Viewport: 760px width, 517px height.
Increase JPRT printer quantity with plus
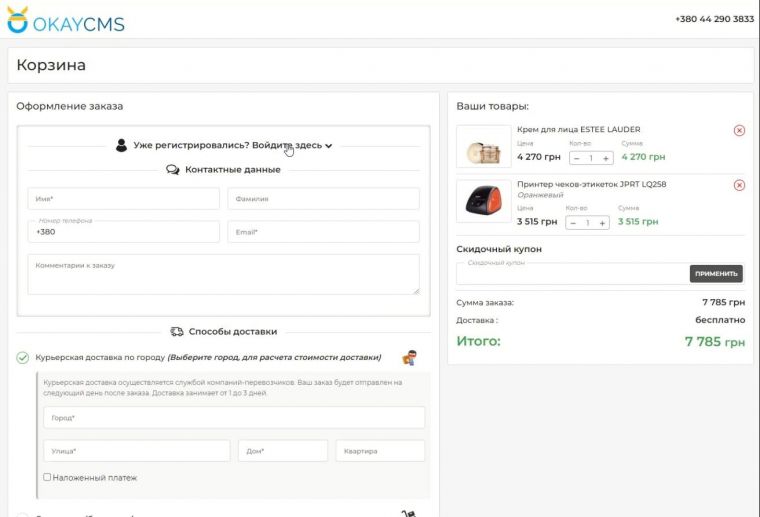click(x=602, y=223)
